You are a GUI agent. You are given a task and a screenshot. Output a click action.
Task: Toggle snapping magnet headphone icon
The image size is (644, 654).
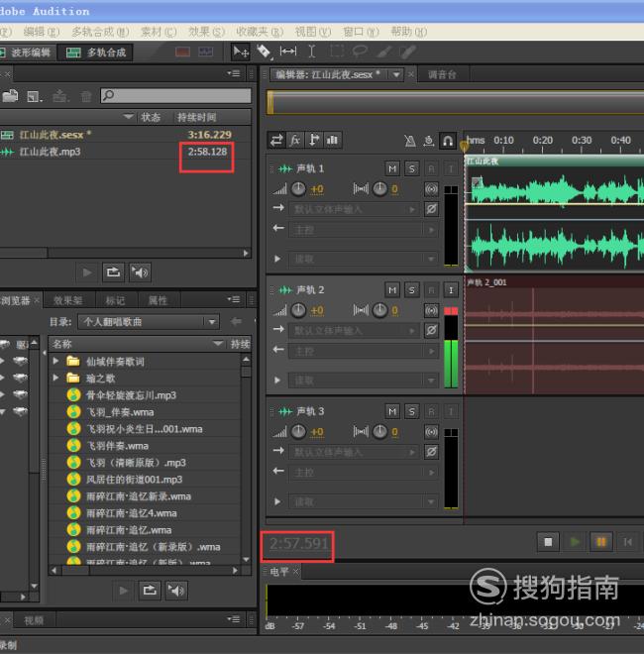(448, 141)
